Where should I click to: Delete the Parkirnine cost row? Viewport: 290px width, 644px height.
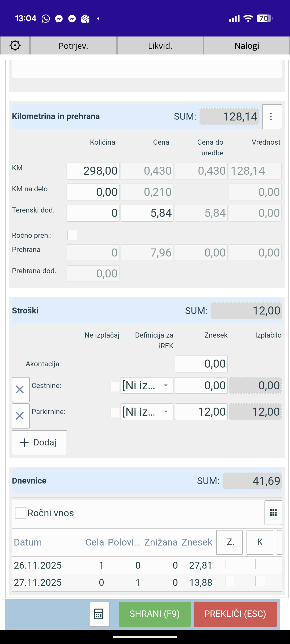[x=20, y=416]
